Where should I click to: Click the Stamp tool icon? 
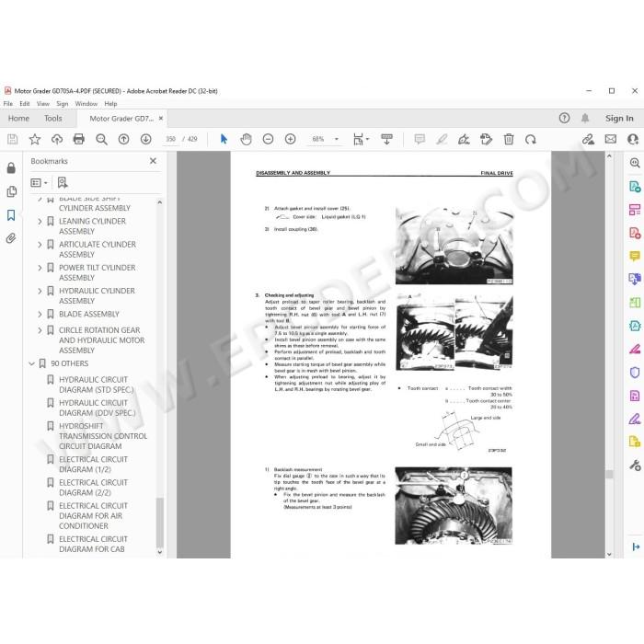[x=487, y=139]
